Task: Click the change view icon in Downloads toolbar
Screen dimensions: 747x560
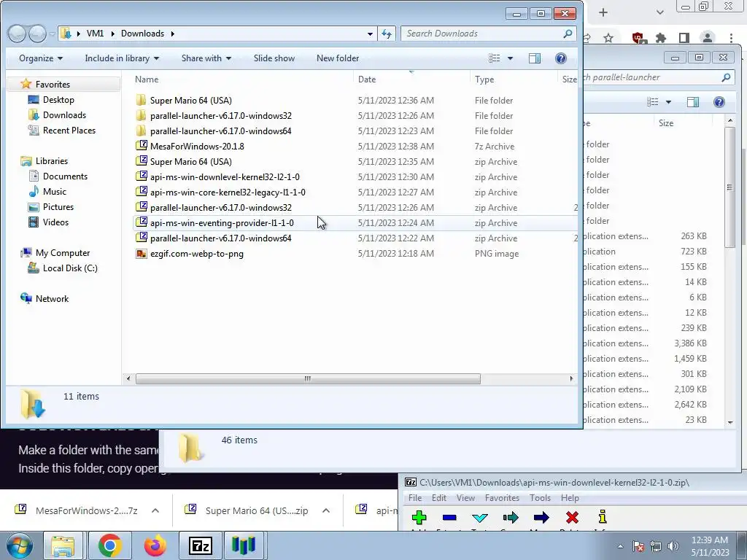Action: (x=495, y=58)
